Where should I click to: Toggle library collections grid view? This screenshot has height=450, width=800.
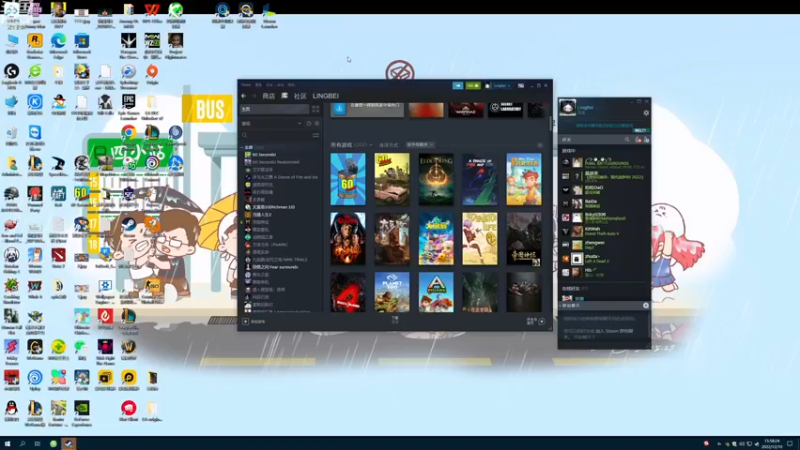pos(315,109)
